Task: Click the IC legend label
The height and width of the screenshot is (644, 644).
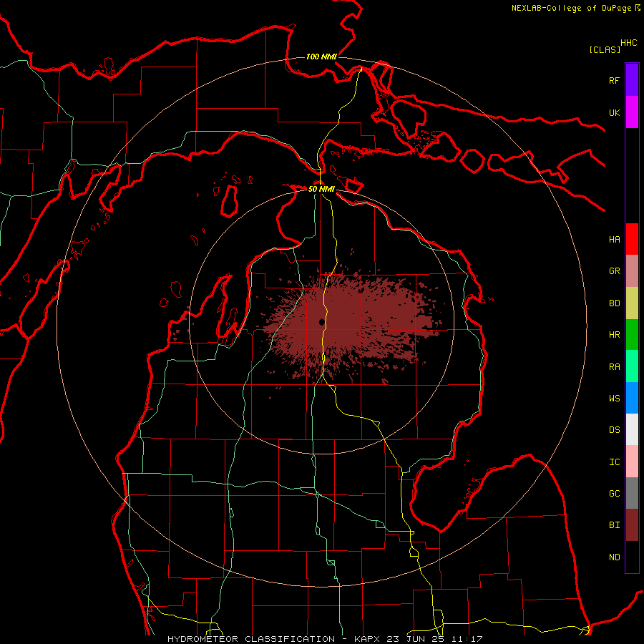Action: (615, 462)
